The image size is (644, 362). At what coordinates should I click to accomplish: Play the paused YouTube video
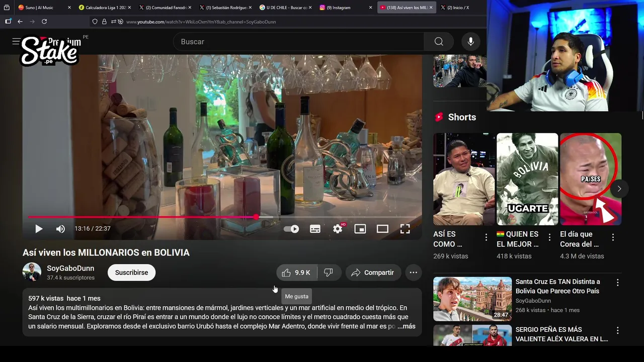39,229
